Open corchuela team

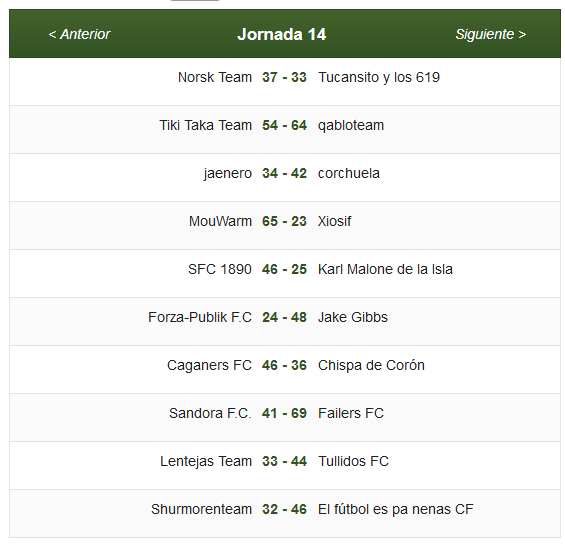click(349, 173)
